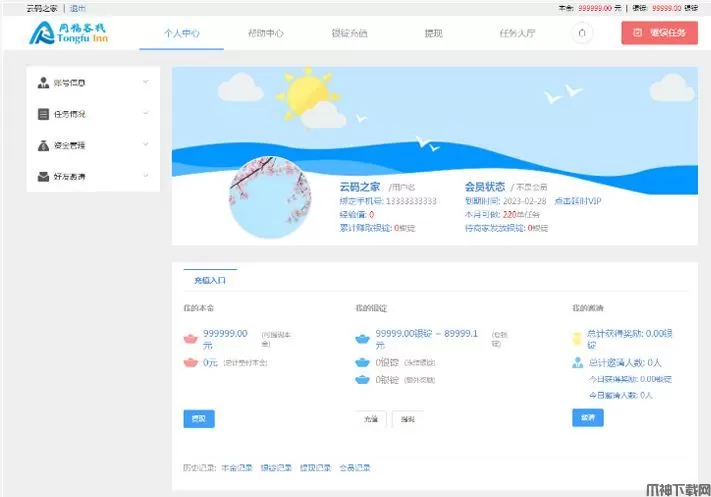
Task: Click the friend invitation envelope icon
Action: 43,177
